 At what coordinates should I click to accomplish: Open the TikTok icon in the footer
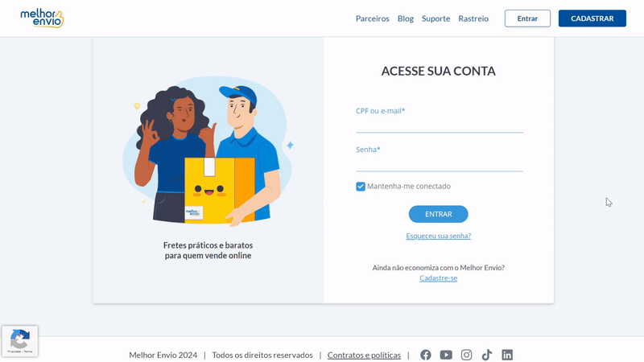pyautogui.click(x=487, y=355)
